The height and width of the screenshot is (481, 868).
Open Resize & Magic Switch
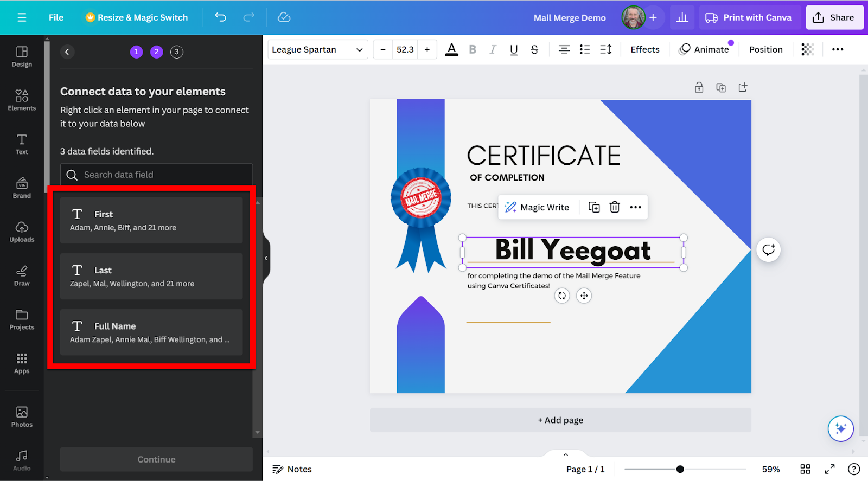coord(136,17)
